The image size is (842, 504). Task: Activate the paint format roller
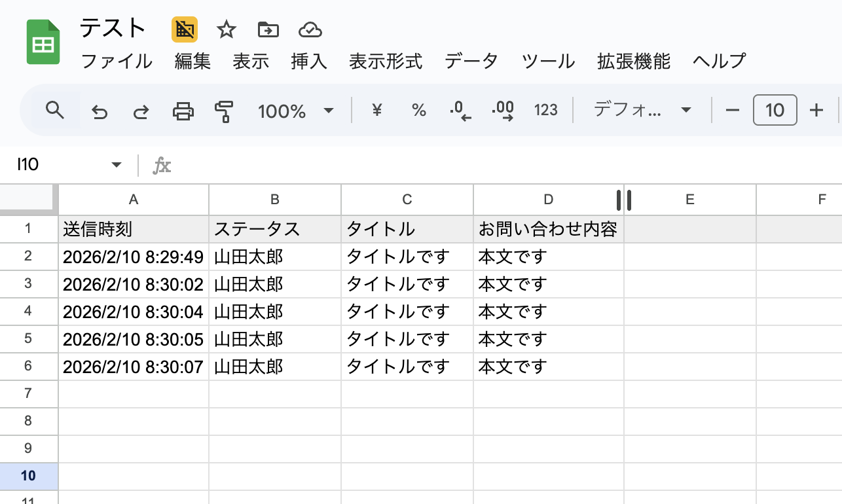point(224,111)
